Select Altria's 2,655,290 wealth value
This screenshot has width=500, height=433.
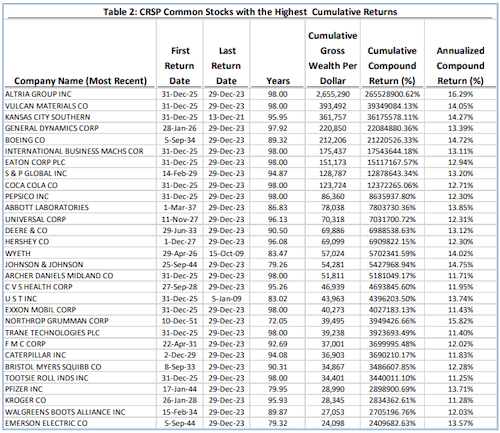(x=333, y=94)
